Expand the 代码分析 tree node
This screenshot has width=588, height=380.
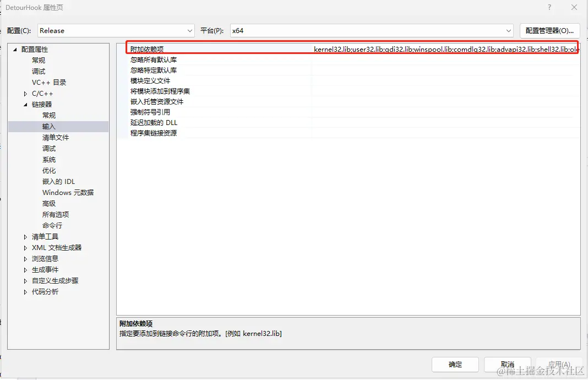(25, 292)
